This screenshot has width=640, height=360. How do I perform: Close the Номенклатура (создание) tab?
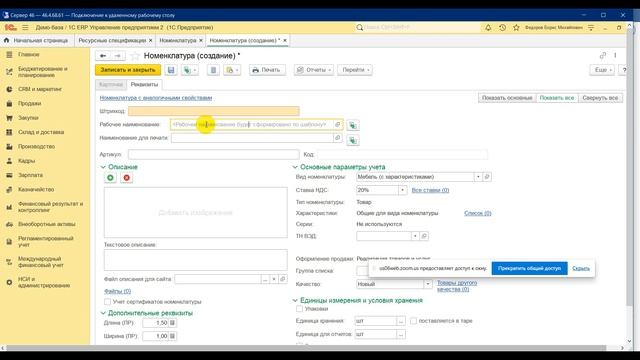point(285,40)
